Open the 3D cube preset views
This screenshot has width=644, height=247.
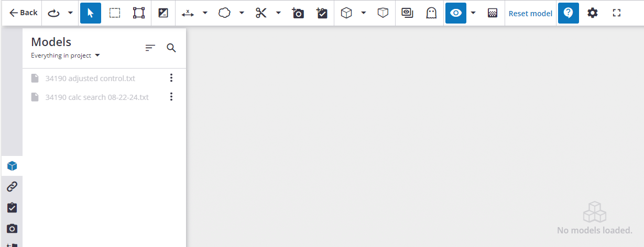point(346,13)
